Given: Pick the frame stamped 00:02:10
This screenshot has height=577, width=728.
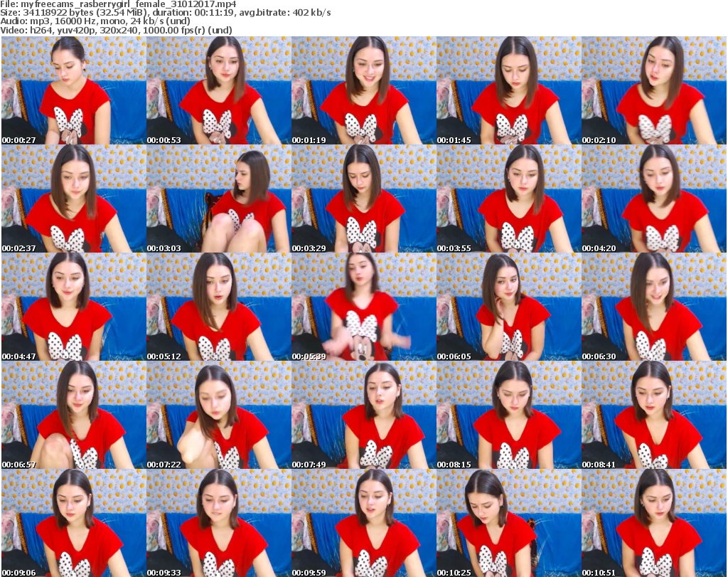Looking at the screenshot, I should pos(653,90).
